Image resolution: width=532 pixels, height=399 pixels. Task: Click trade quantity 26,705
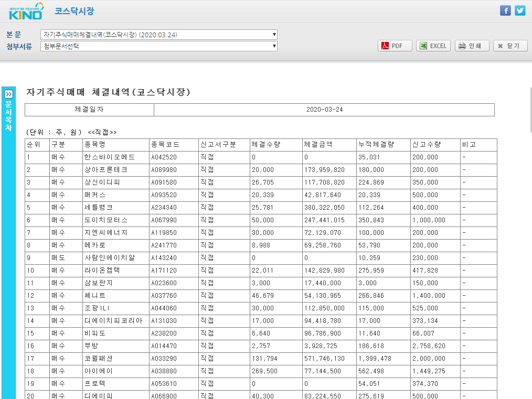[x=263, y=182]
